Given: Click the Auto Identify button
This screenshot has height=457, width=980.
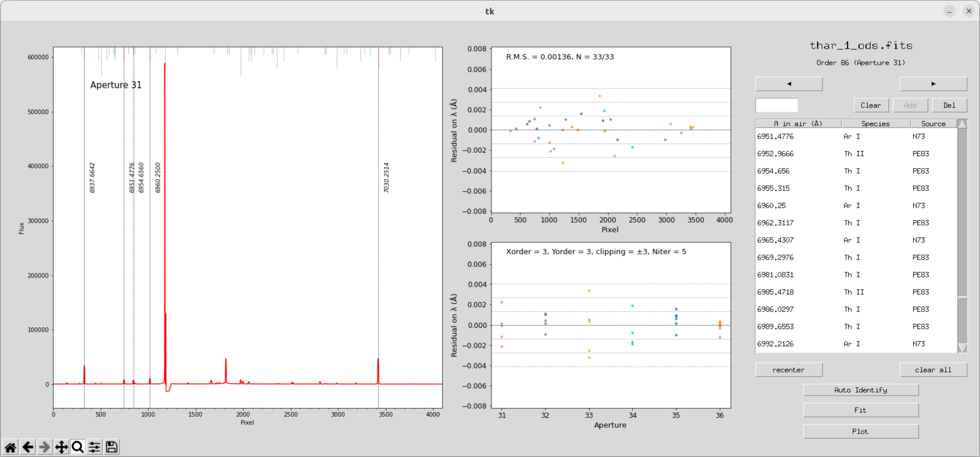Looking at the screenshot, I should pyautogui.click(x=861, y=390).
